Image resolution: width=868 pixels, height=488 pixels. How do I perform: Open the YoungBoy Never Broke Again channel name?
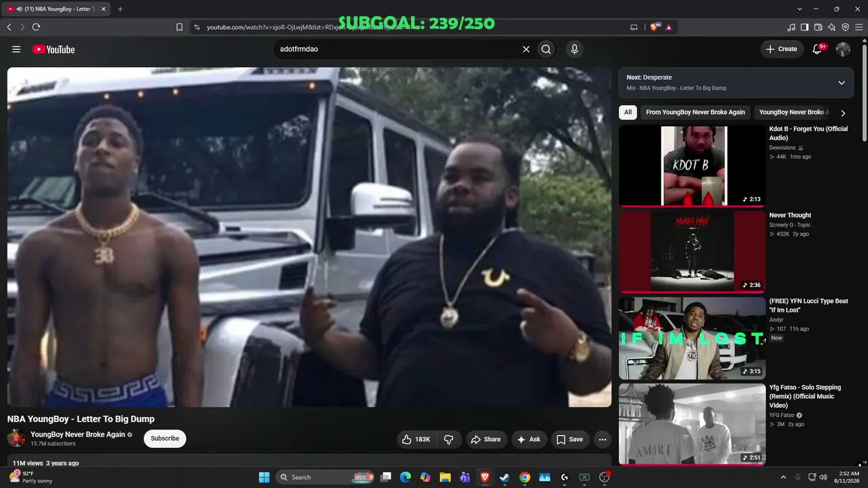(78, 434)
